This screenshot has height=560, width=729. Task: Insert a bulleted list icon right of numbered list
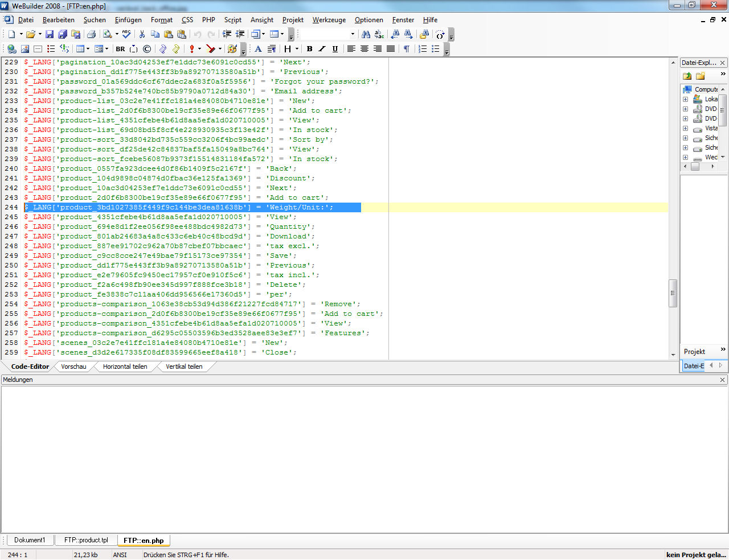[436, 49]
